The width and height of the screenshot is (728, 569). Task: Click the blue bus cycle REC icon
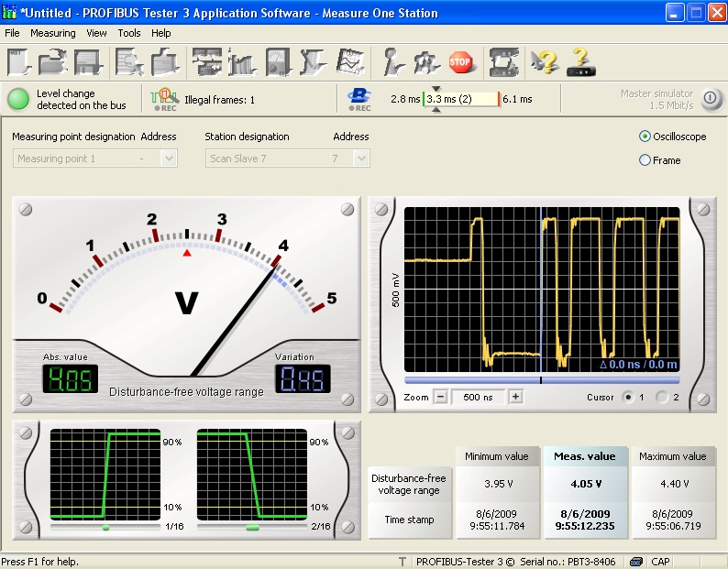[358, 98]
